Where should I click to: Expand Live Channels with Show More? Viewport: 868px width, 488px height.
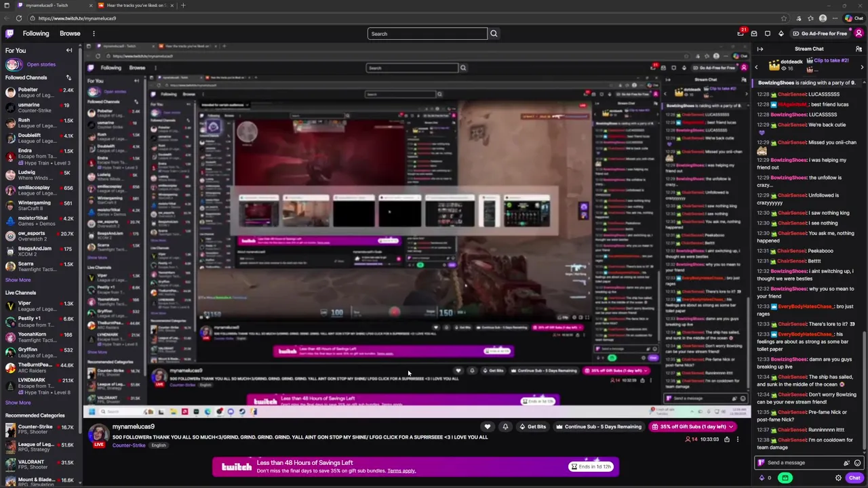point(18,403)
